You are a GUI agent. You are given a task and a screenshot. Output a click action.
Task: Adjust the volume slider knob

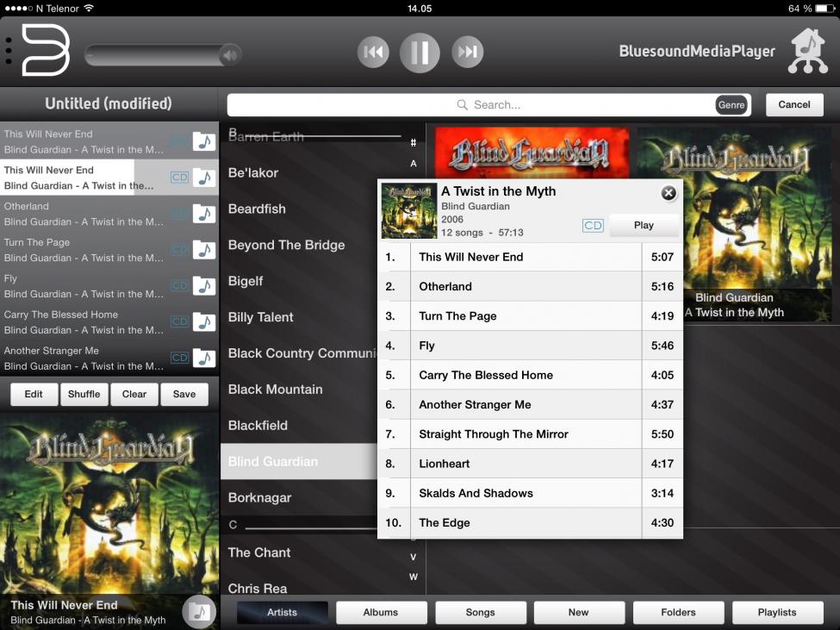[230, 54]
